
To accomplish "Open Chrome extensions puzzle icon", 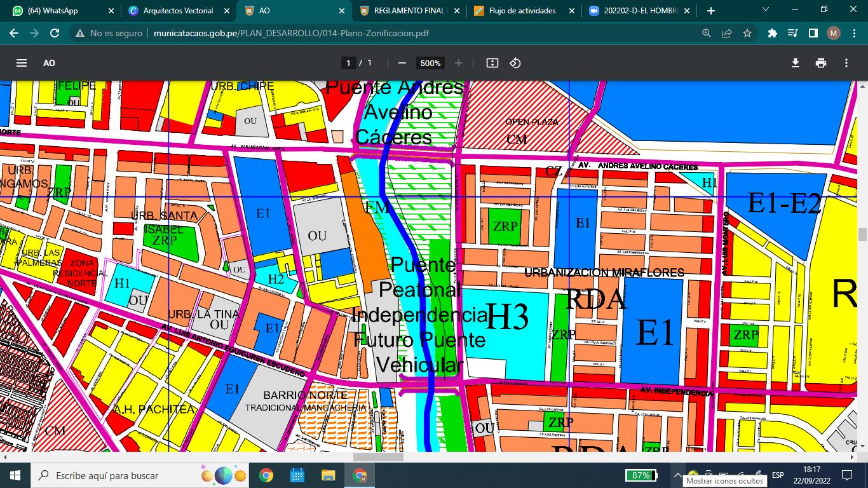I will (x=773, y=33).
